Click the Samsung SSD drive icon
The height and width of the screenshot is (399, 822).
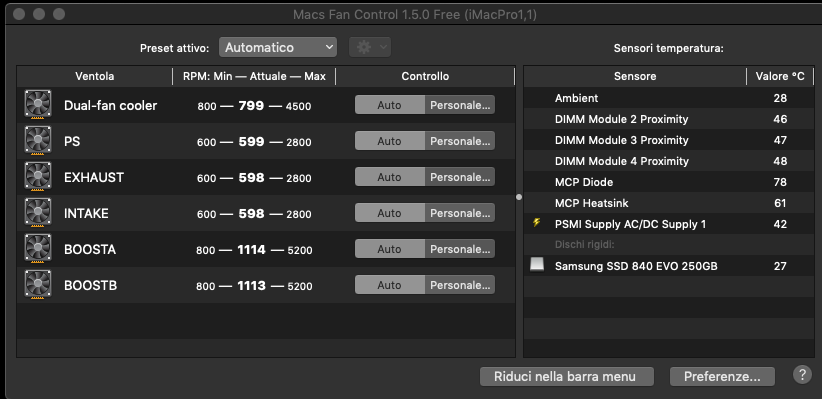point(537,265)
